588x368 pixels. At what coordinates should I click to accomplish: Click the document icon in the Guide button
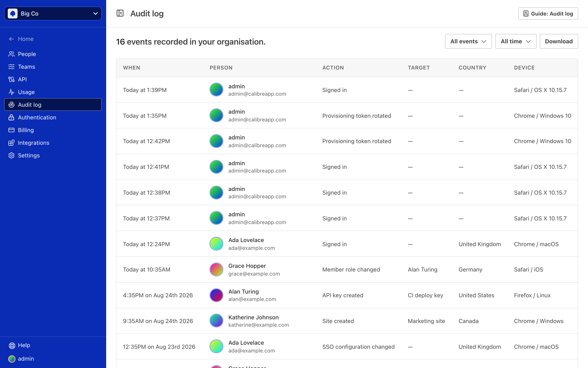[526, 14]
